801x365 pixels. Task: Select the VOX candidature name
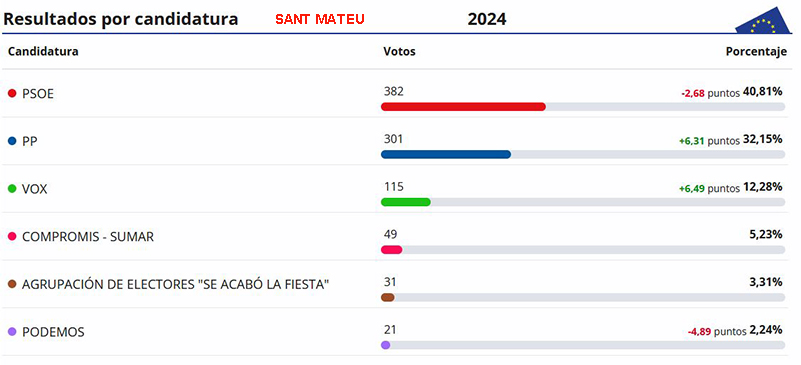35,189
